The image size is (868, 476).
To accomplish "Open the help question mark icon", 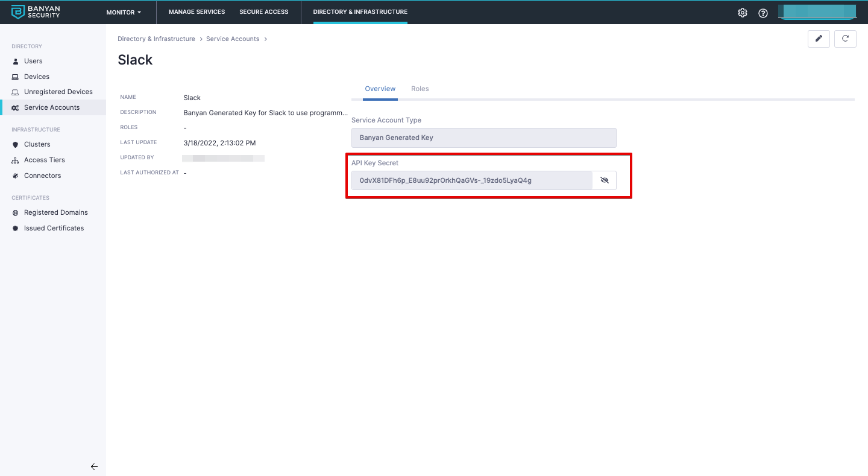I will [x=763, y=13].
